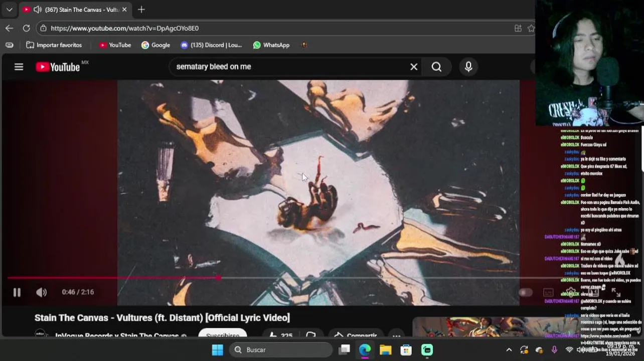Open Task View on the taskbar
The width and height of the screenshot is (644, 361).
tap(345, 349)
